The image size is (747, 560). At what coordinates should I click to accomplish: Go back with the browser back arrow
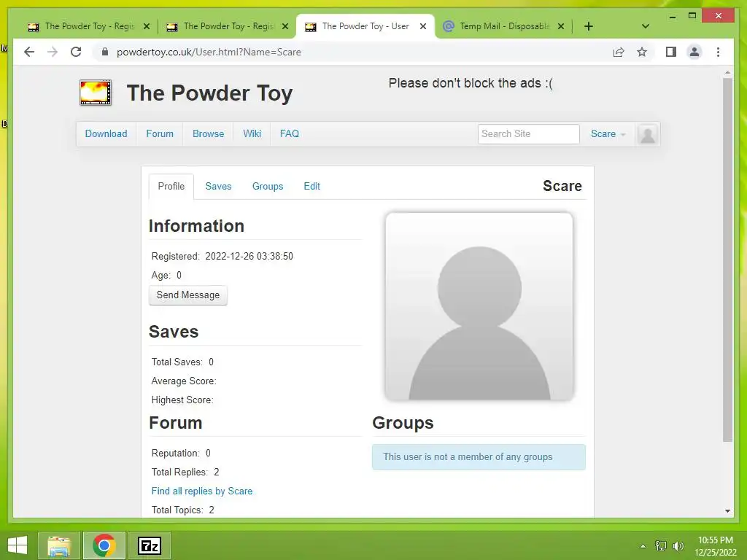(29, 52)
